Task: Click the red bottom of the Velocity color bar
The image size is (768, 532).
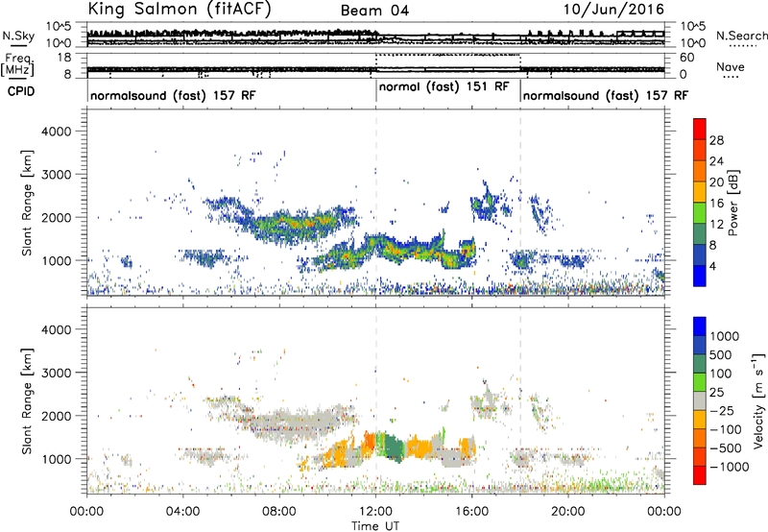Action: click(700, 475)
